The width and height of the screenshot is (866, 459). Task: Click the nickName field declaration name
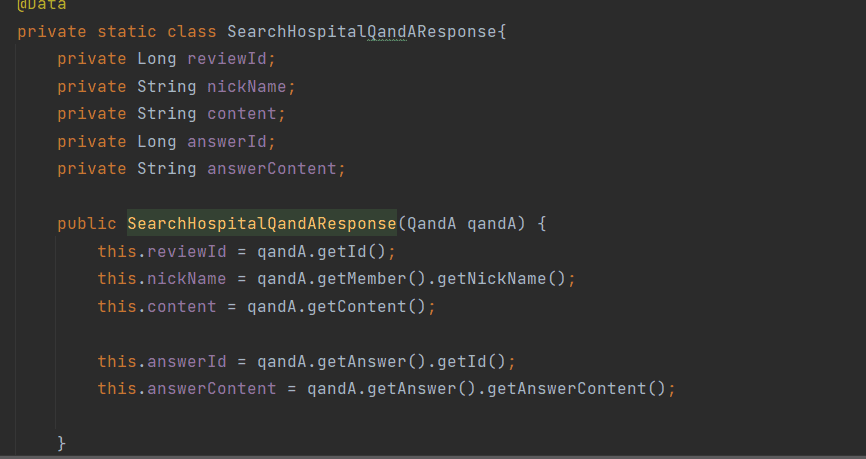pyautogui.click(x=246, y=87)
